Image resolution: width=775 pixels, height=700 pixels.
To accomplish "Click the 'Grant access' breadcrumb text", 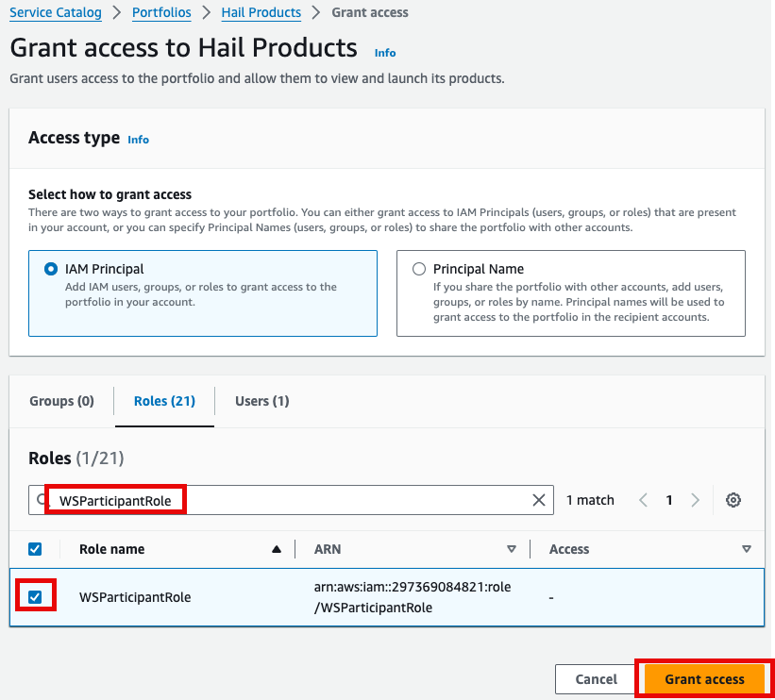I will [x=370, y=12].
